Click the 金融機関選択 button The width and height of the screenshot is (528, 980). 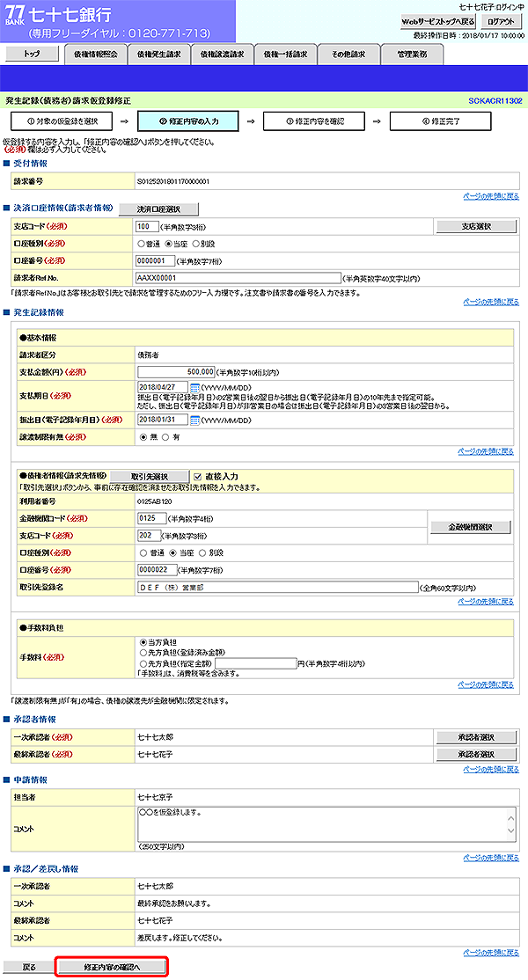(x=470, y=527)
